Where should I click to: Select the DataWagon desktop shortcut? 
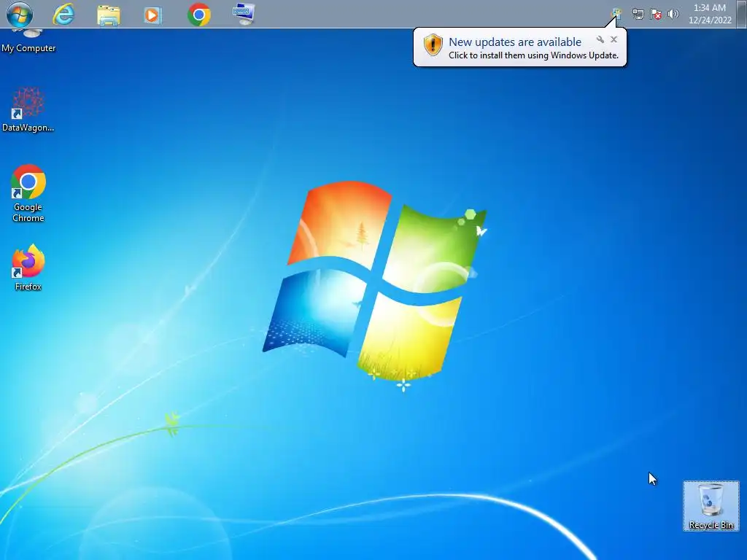coord(28,109)
